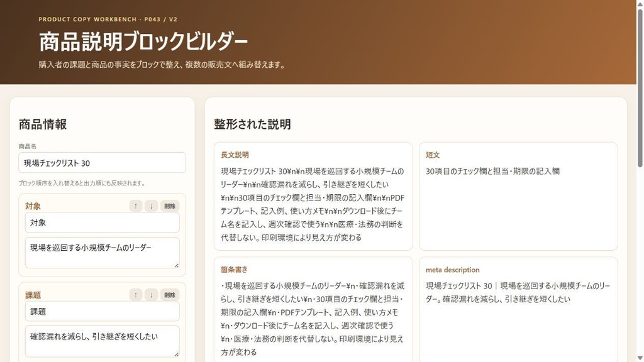This screenshot has width=644, height=362.
Task: Select the 箇条書き output text
Action: point(313,319)
